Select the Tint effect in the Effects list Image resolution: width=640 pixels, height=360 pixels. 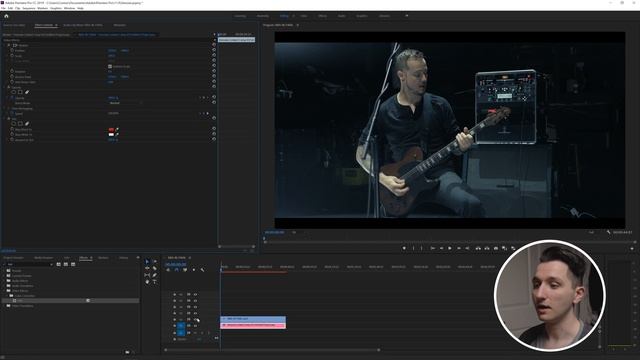tap(70, 300)
